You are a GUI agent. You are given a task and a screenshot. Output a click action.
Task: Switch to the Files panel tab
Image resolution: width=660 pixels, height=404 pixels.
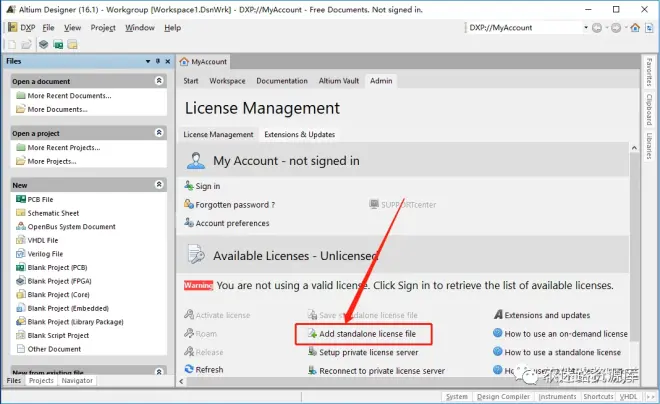pyautogui.click(x=14, y=380)
